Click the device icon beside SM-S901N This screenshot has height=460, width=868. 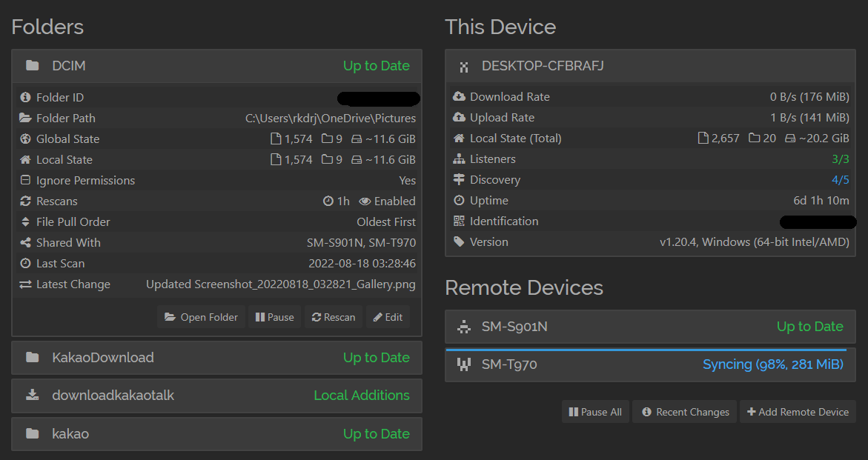click(464, 326)
